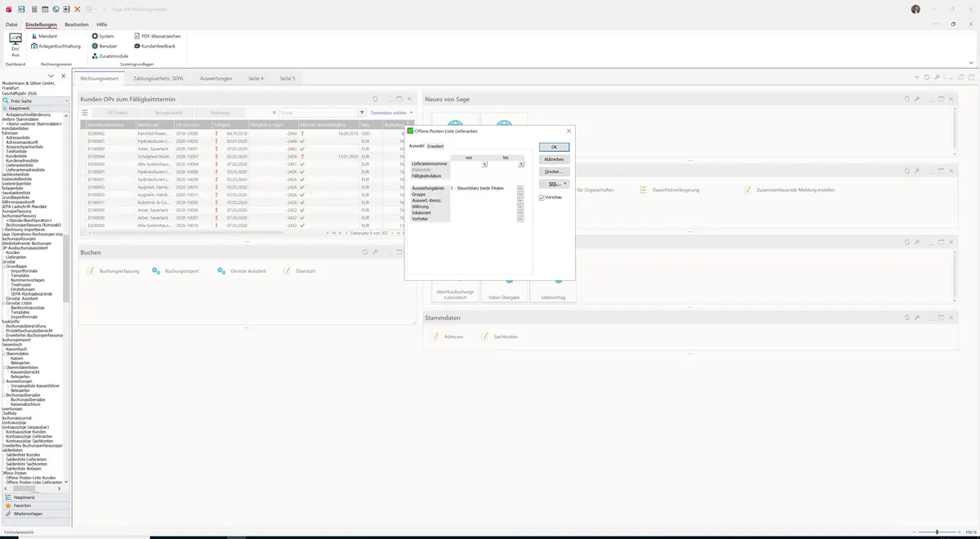Select 'Saldenliste Lieferanten' in sidebar tree
980x539 pixels.
[26, 459]
